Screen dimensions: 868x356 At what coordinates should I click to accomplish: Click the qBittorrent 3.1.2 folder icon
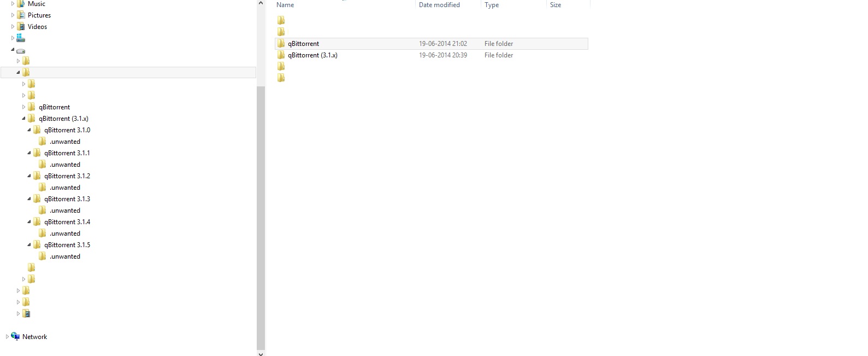click(37, 176)
